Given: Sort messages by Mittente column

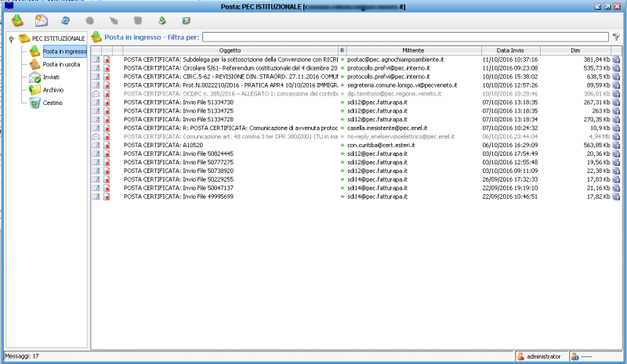Looking at the screenshot, I should (x=413, y=49).
